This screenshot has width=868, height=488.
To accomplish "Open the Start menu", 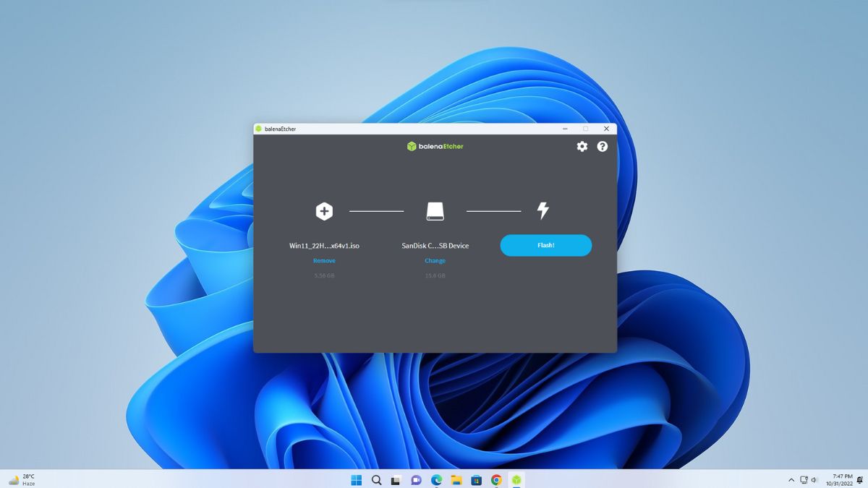I will tap(357, 479).
